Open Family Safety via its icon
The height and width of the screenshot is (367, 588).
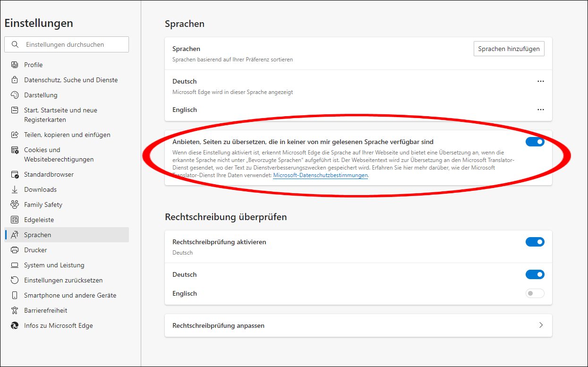(15, 205)
